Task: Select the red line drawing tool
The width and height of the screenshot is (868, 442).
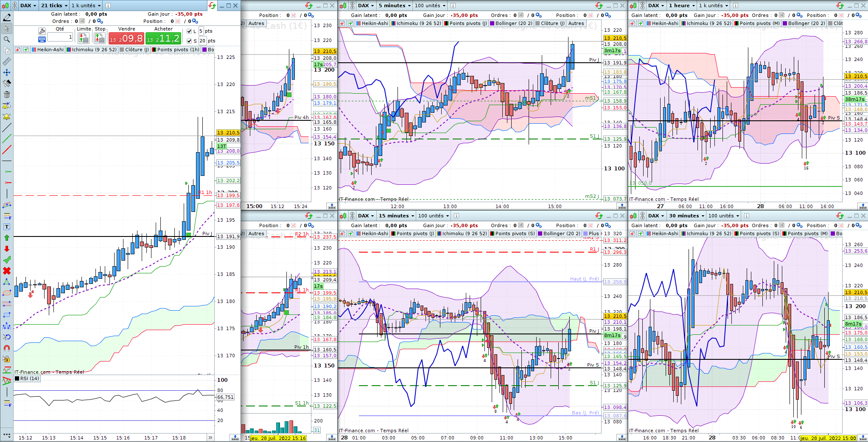Action: (7, 150)
